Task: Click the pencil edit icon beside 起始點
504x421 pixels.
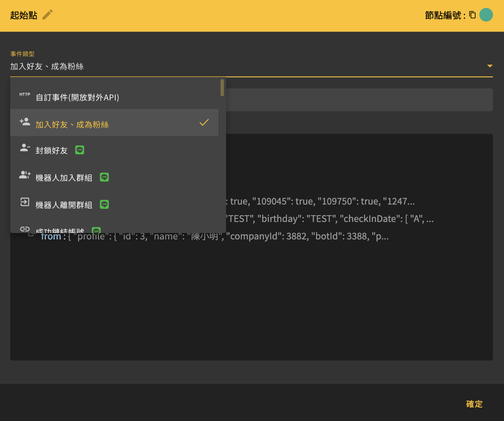Action: click(x=48, y=15)
